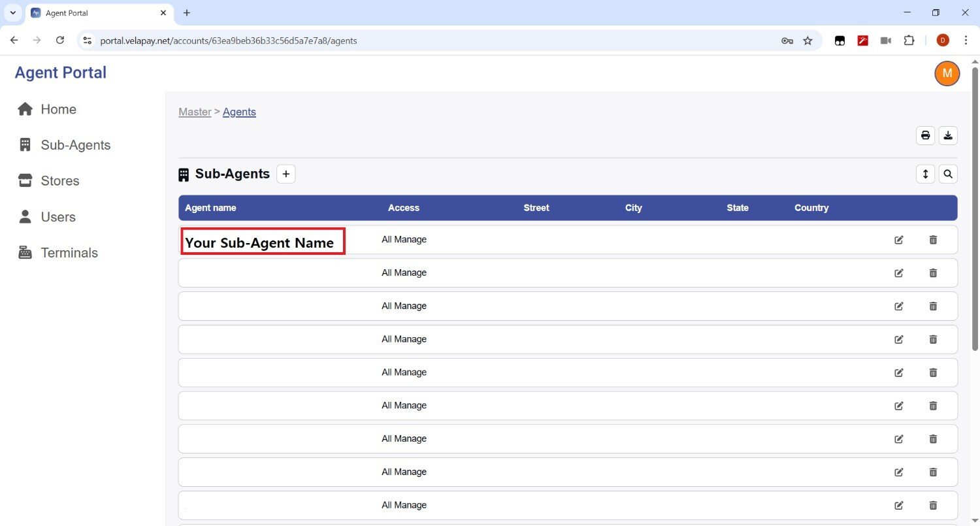Screen dimensions: 980x526
Task: Click the print icon above the table
Action: 925,135
